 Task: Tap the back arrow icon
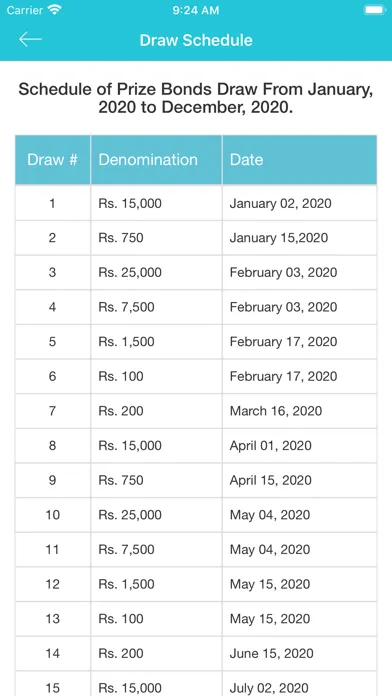click(30, 40)
